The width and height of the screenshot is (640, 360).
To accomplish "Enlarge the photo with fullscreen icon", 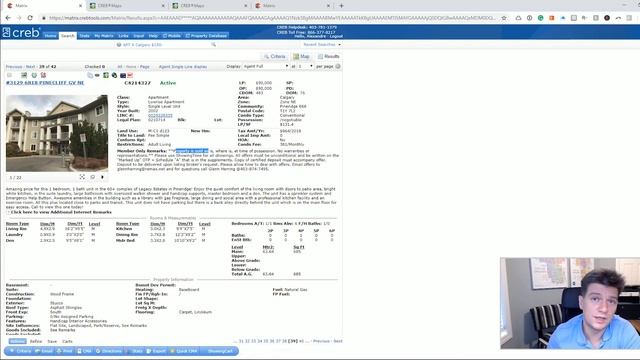I will point(82,177).
